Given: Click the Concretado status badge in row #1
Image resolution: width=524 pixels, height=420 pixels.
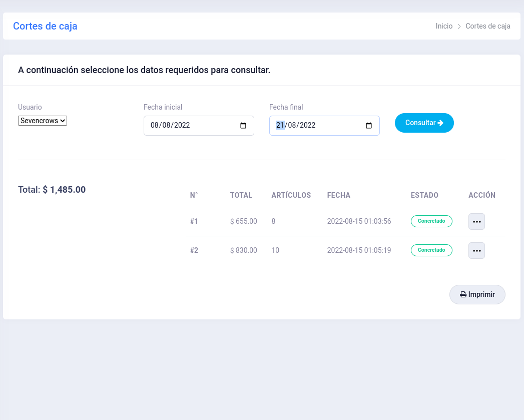Looking at the screenshot, I should pos(431,221).
